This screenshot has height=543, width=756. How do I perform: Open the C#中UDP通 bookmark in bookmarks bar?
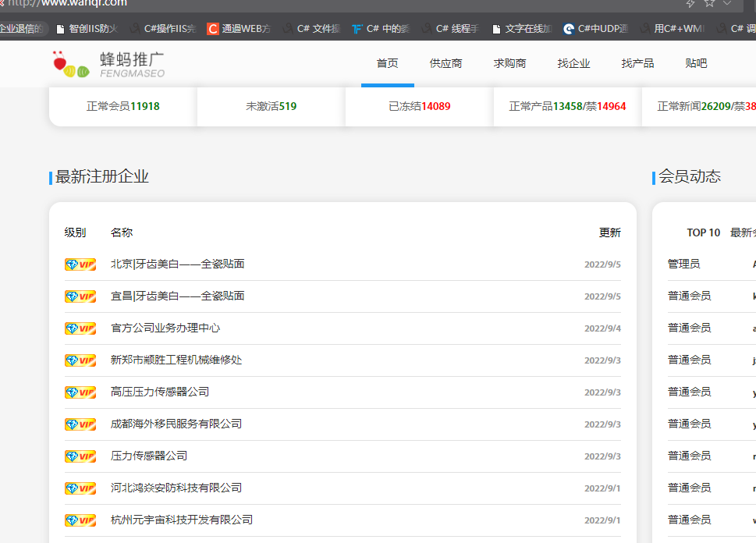coord(596,30)
